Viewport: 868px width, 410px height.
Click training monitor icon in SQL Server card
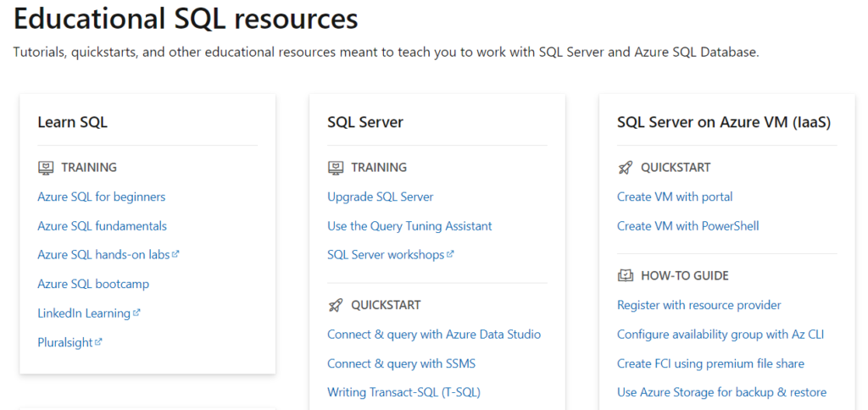click(336, 168)
